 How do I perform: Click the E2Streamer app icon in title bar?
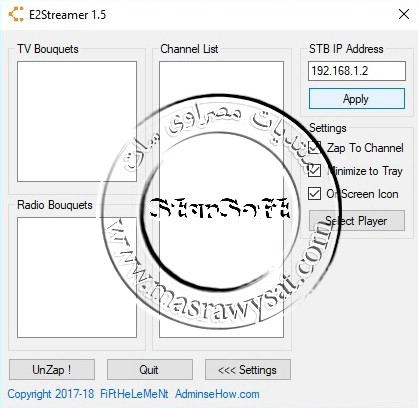click(x=16, y=14)
